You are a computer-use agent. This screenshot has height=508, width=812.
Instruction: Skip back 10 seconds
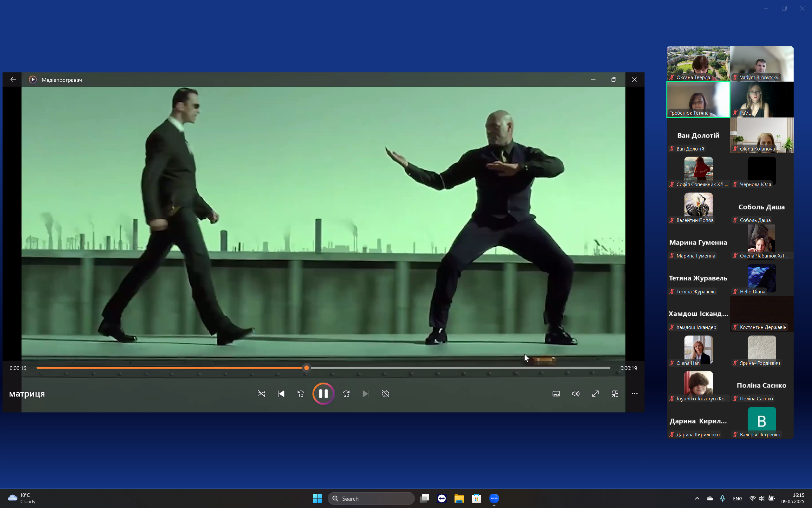[301, 394]
